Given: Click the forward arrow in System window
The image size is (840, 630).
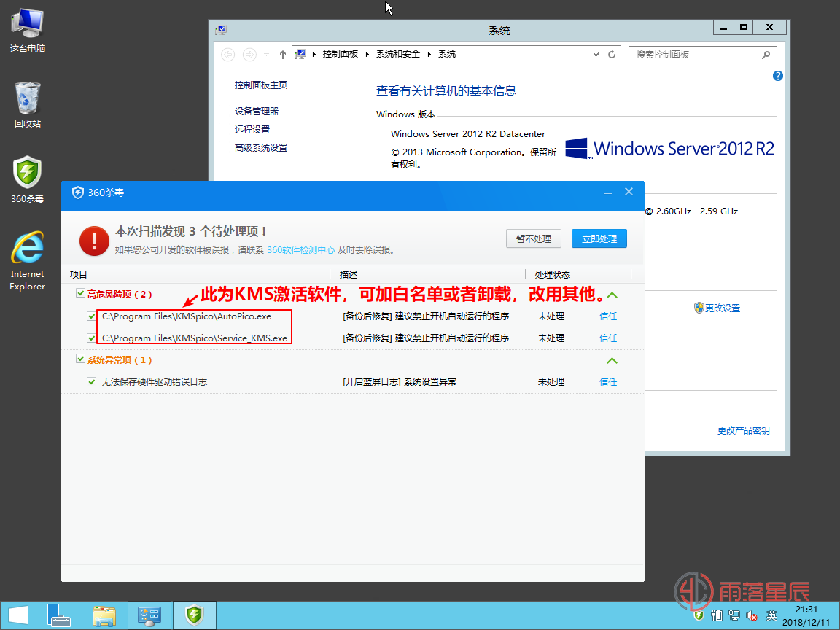Looking at the screenshot, I should tap(249, 54).
